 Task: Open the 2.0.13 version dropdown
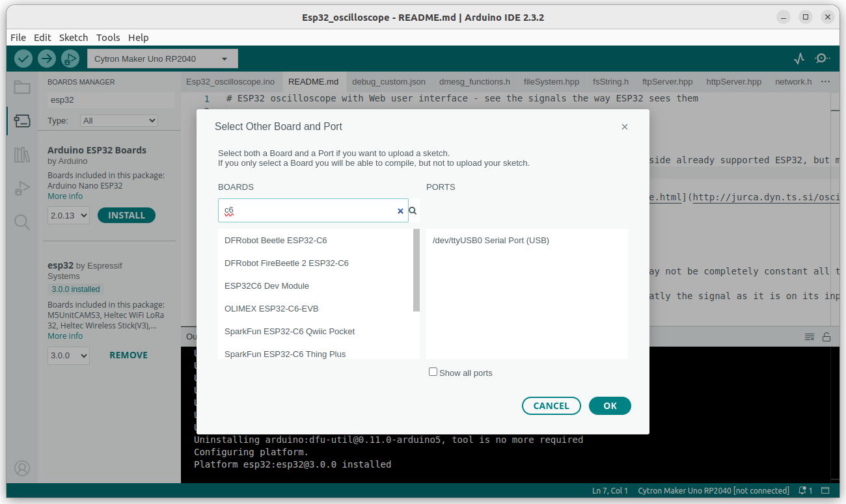[68, 215]
